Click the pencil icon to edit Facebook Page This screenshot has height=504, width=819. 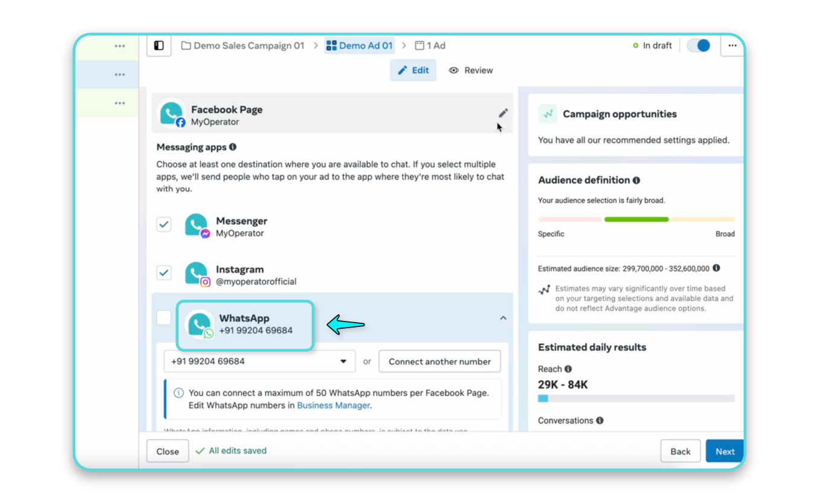click(503, 112)
